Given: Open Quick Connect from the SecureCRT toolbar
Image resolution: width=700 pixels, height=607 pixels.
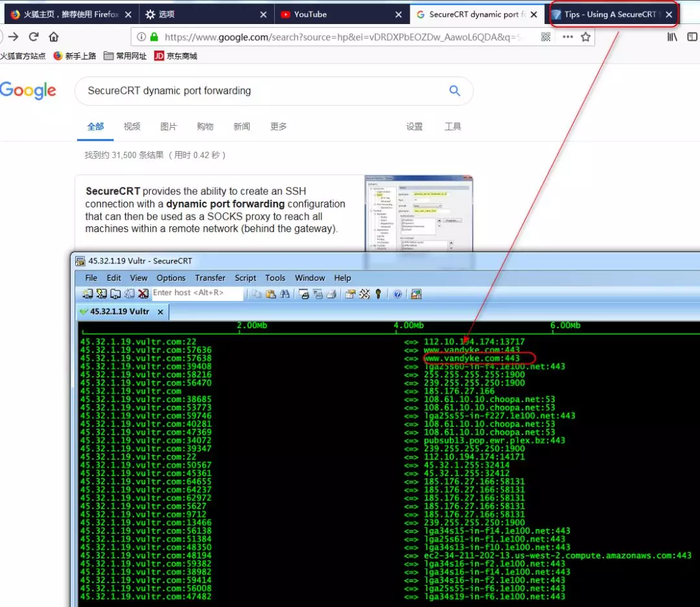Looking at the screenshot, I should [102, 294].
